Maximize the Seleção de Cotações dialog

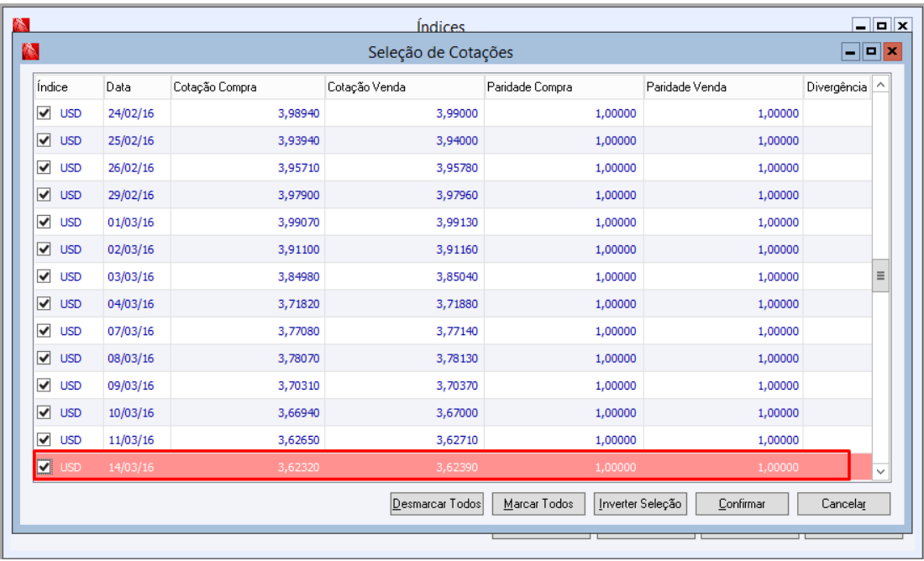pyautogui.click(x=871, y=52)
